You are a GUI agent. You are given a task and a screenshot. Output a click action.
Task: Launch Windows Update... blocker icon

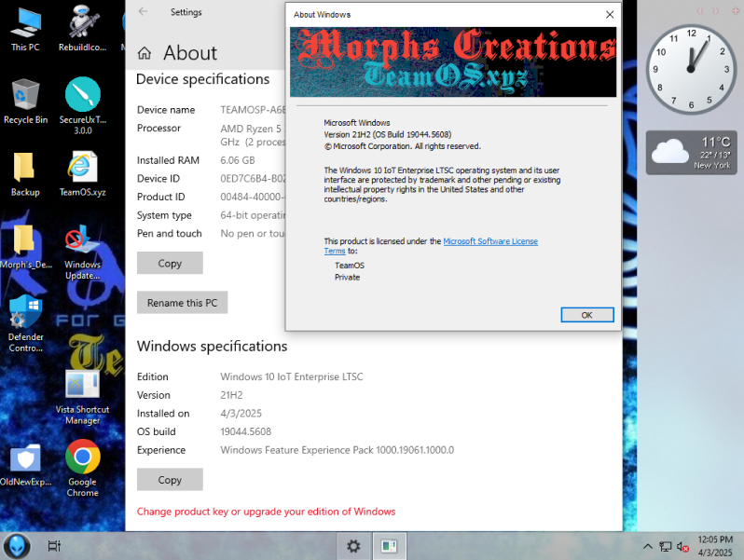(x=83, y=253)
